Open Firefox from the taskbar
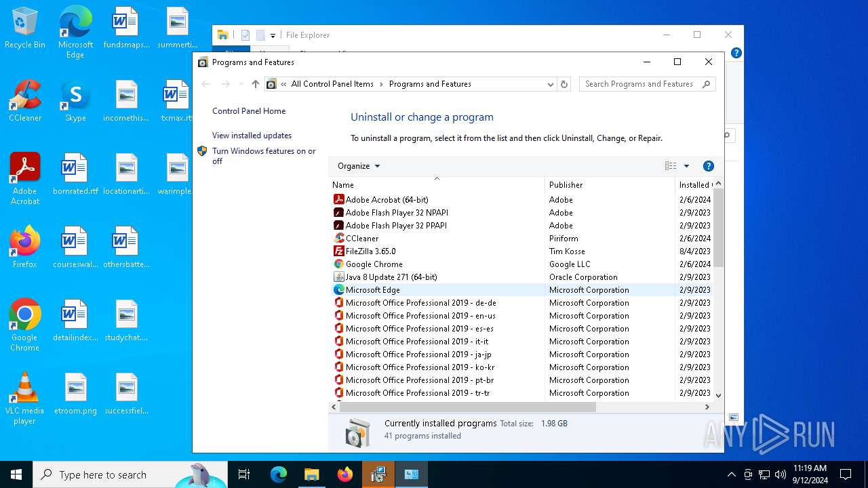Image resolution: width=868 pixels, height=488 pixels. pos(344,474)
